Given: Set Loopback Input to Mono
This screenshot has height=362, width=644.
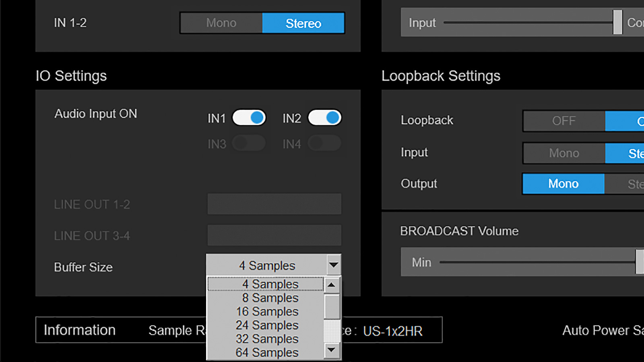Looking at the screenshot, I should tap(563, 153).
